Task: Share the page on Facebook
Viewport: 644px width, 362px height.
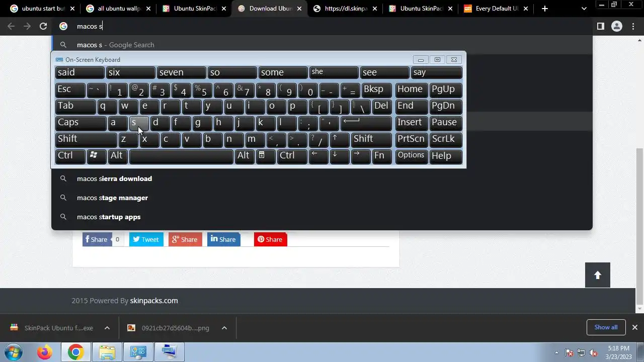Action: pyautogui.click(x=97, y=239)
